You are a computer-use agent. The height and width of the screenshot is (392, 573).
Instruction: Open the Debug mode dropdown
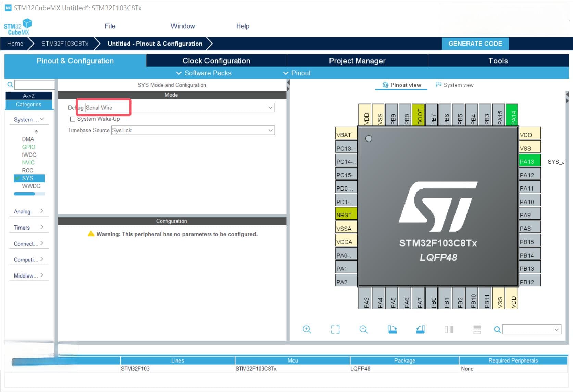[180, 108]
